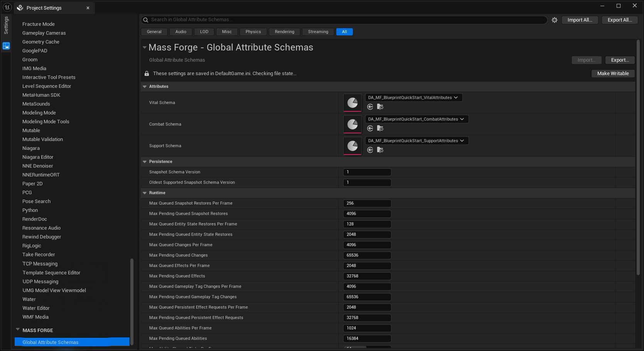Open Combat Schema asset dropdown
The height and width of the screenshot is (351, 644).
417,119
